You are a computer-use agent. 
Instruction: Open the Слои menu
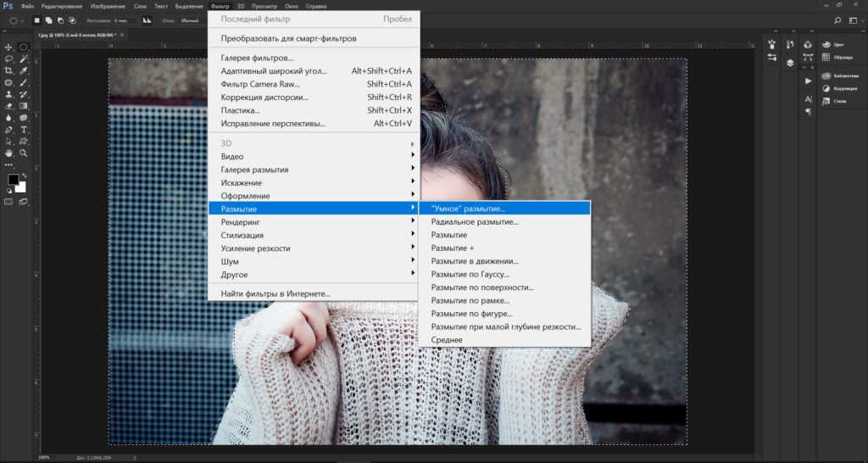point(140,6)
